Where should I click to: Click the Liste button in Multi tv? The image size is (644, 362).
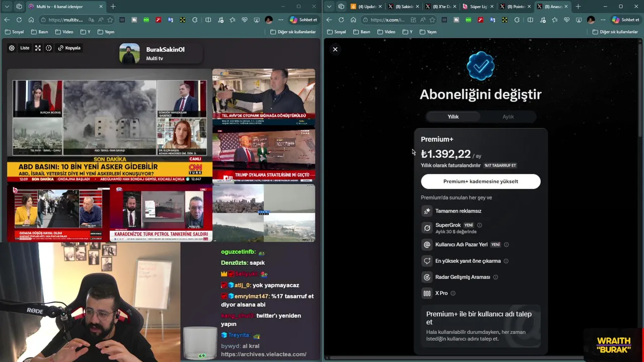(x=25, y=48)
